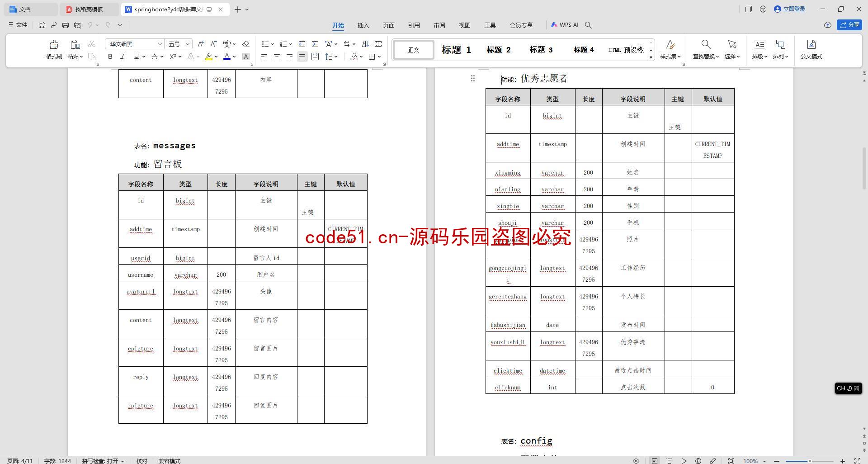Open the References ribbon tab

coord(414,25)
